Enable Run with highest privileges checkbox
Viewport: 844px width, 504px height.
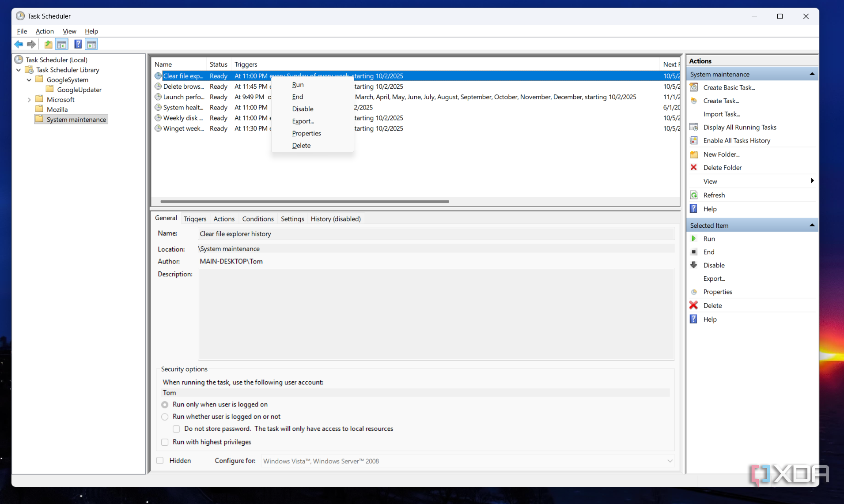pos(165,442)
